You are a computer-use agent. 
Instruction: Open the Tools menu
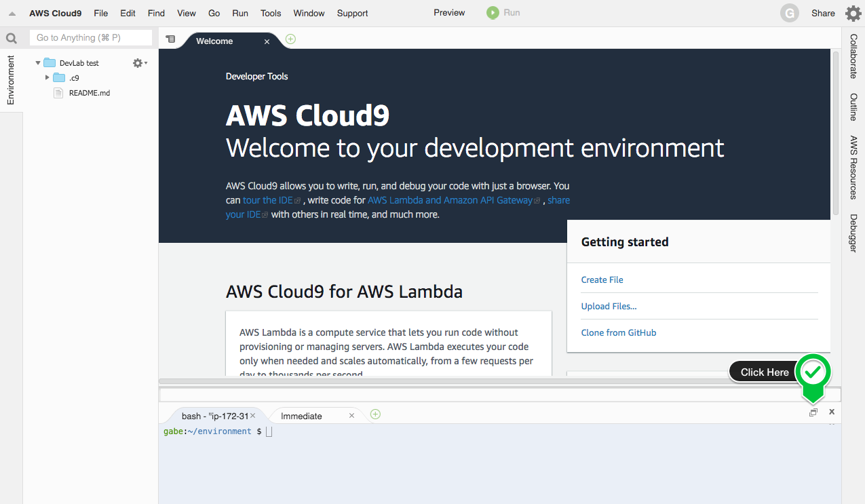point(271,13)
